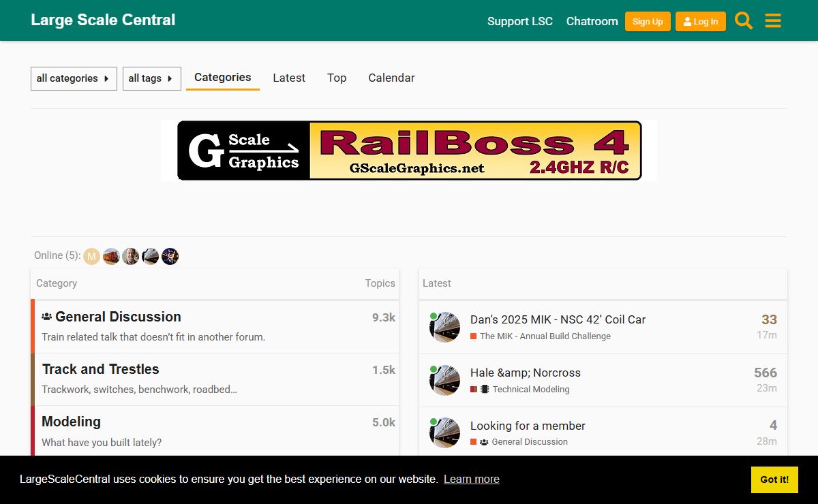Click reply count 4 on Looking for a member
818x504 pixels.
(773, 425)
